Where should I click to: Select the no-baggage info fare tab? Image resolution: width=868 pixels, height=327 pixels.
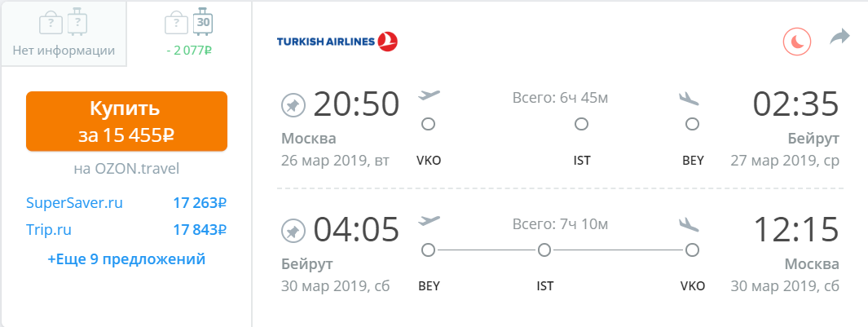pyautogui.click(x=64, y=34)
